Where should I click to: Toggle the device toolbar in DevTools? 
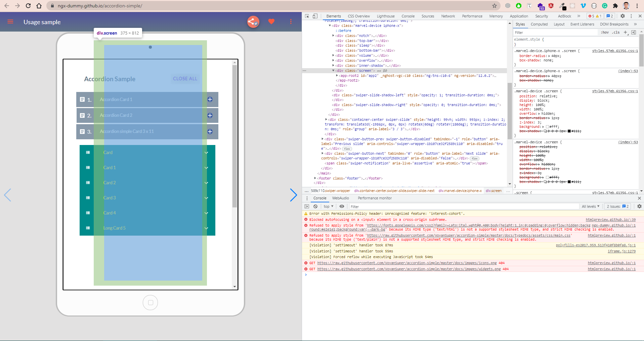coord(315,16)
